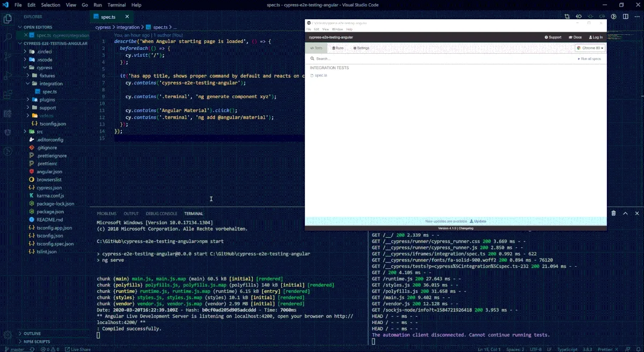
Task: Open the Search view in activity bar
Action: [x=8, y=38]
